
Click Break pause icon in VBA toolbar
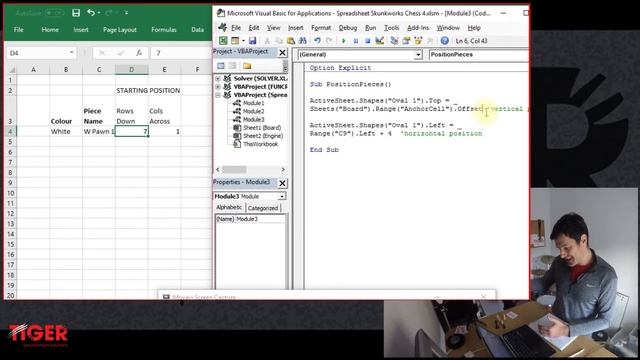(x=356, y=40)
